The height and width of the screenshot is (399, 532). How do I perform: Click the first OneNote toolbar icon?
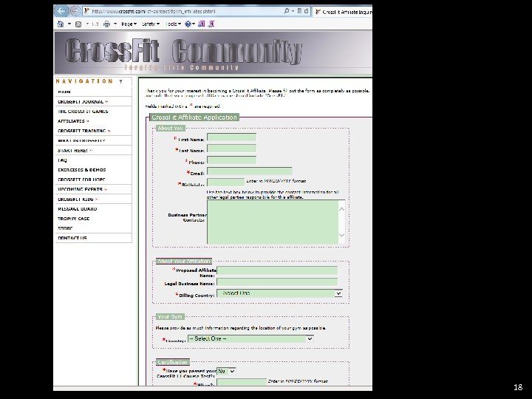tap(202, 24)
